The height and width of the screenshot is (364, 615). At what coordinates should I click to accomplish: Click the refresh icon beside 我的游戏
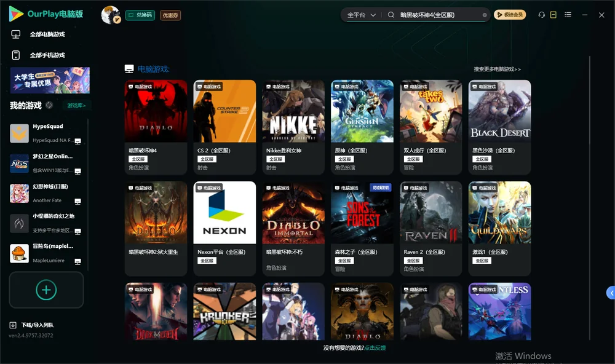(49, 105)
